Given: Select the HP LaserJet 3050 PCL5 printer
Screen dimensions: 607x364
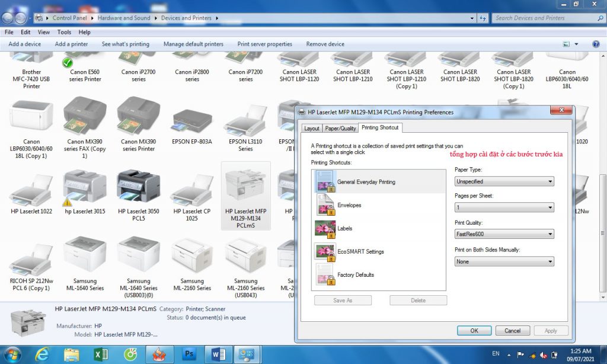Looking at the screenshot, I should point(138,196).
